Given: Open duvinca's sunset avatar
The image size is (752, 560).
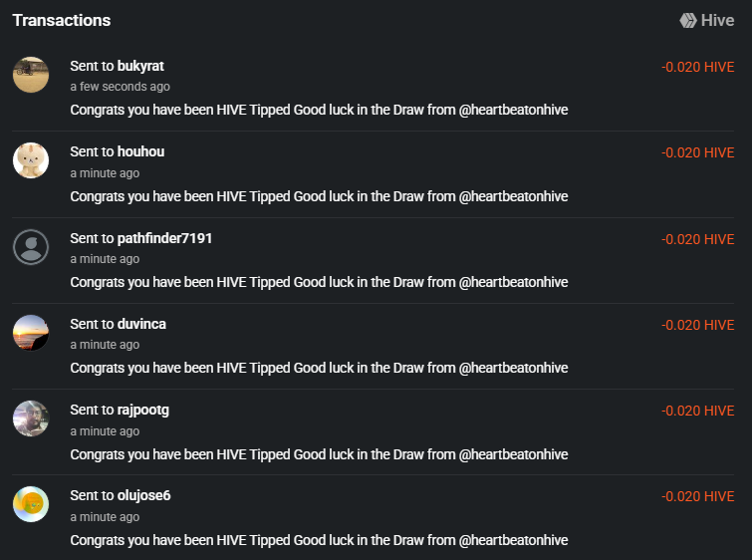Looking at the screenshot, I should point(31,332).
